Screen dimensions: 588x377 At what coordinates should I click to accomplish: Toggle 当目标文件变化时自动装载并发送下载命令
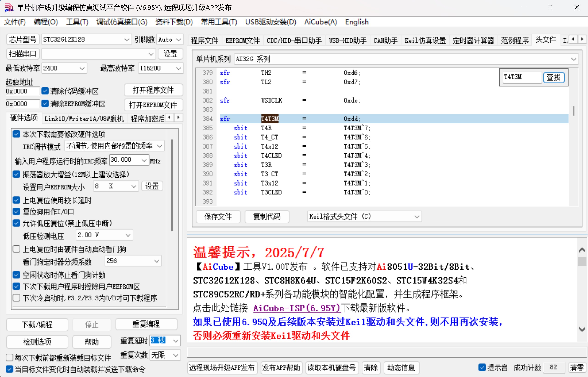9,369
